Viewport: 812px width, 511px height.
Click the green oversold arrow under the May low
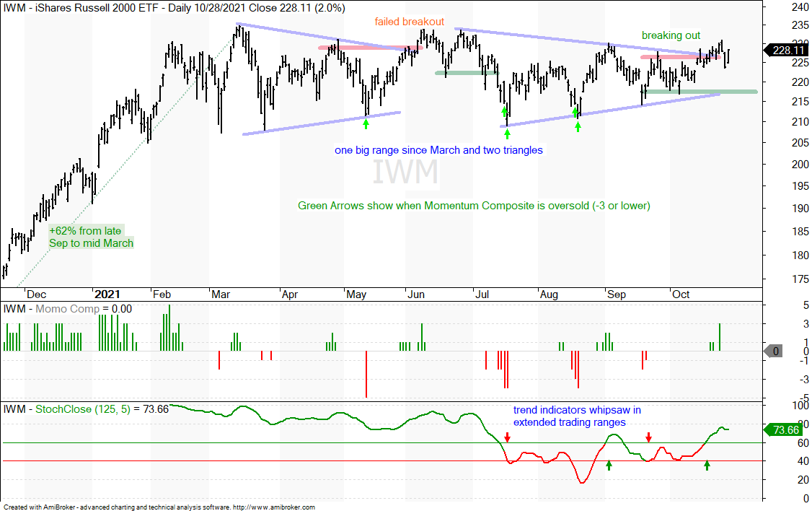click(366, 124)
